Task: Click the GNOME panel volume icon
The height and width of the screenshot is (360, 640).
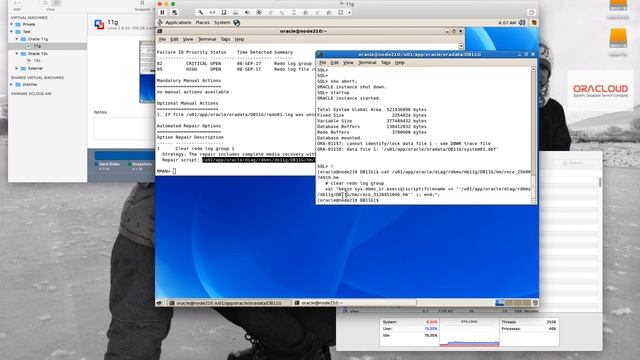Action: (522, 23)
